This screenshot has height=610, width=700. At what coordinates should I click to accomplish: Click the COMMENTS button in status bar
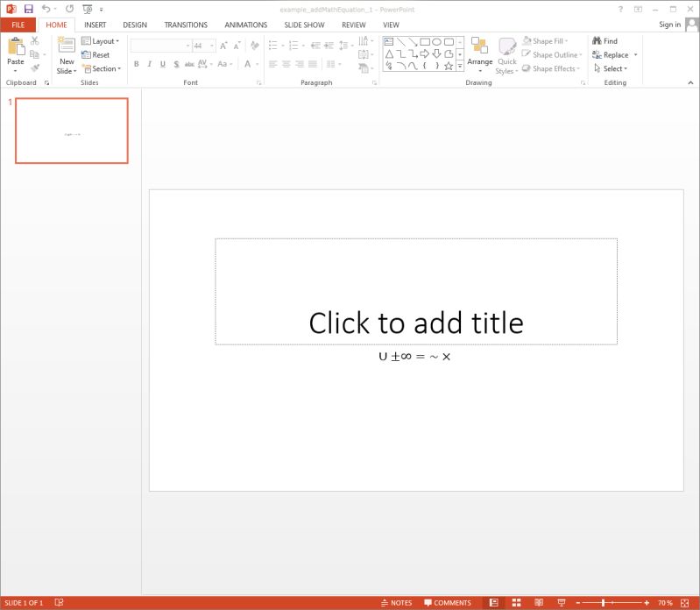click(x=448, y=602)
